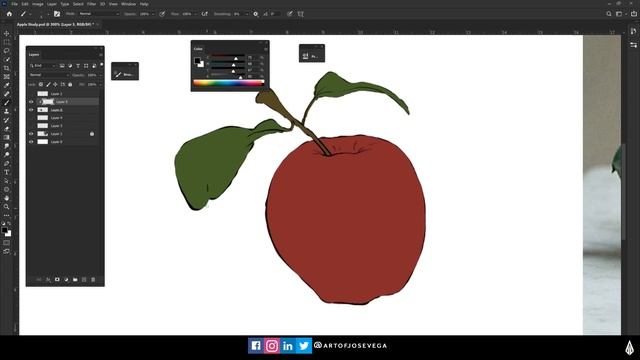Image resolution: width=640 pixels, height=360 pixels.
Task: Click the Home icon in options bar
Action: 9,14
